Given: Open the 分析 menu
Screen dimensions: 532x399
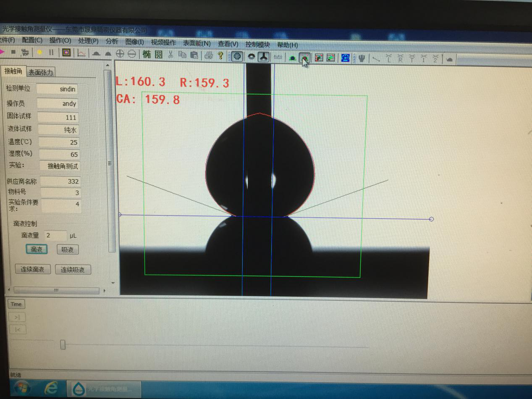Looking at the screenshot, I should tap(112, 41).
